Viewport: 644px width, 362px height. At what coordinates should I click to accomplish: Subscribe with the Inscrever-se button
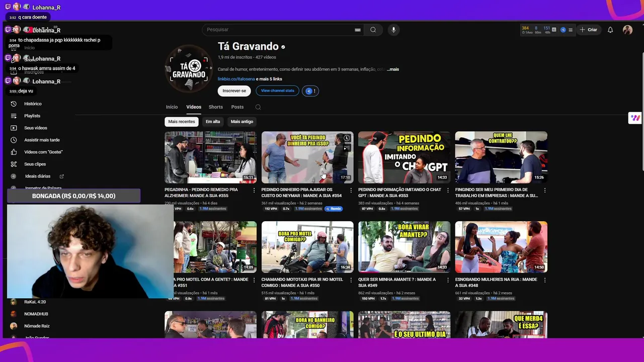pos(234,91)
